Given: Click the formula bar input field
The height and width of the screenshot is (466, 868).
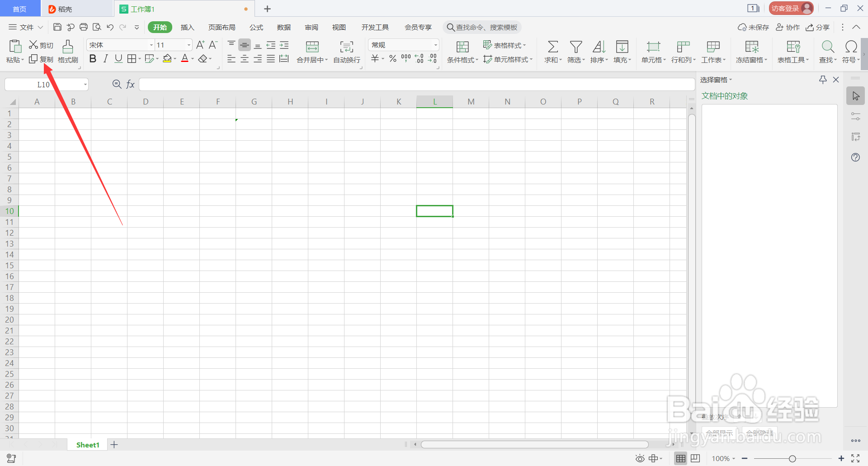Looking at the screenshot, I should pyautogui.click(x=416, y=85).
